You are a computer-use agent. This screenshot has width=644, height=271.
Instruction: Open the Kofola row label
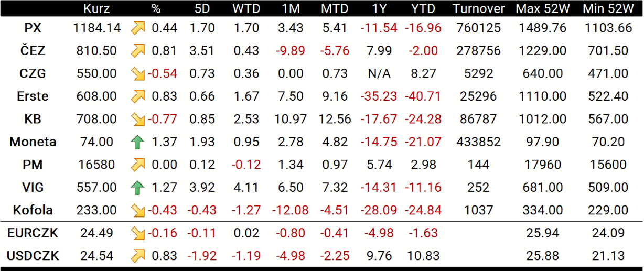coord(33,211)
